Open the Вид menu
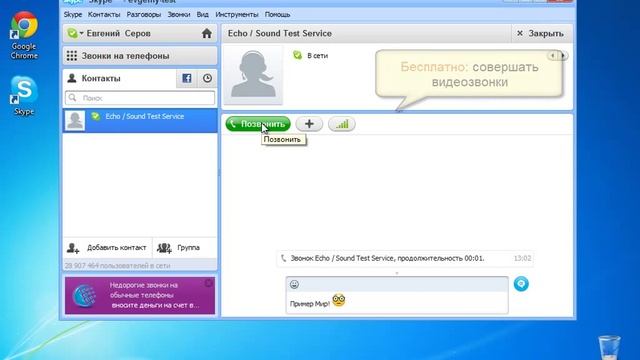640x360 pixels. click(202, 14)
